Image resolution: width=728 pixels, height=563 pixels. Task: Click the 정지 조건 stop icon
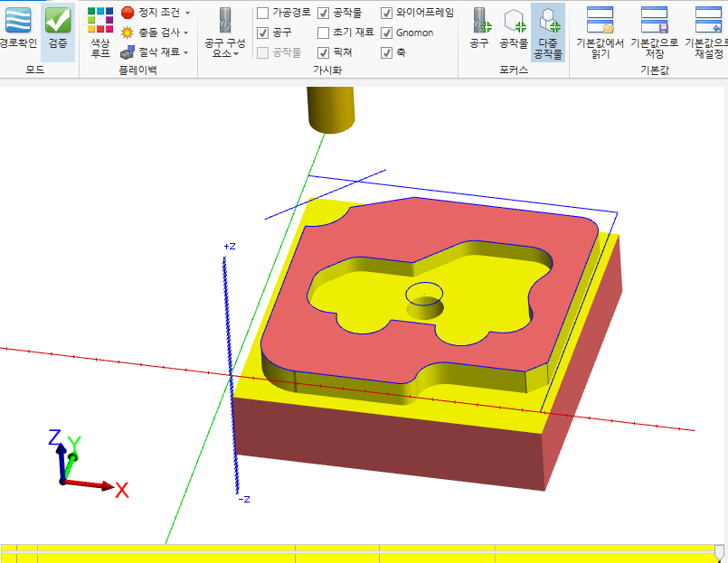pos(128,13)
